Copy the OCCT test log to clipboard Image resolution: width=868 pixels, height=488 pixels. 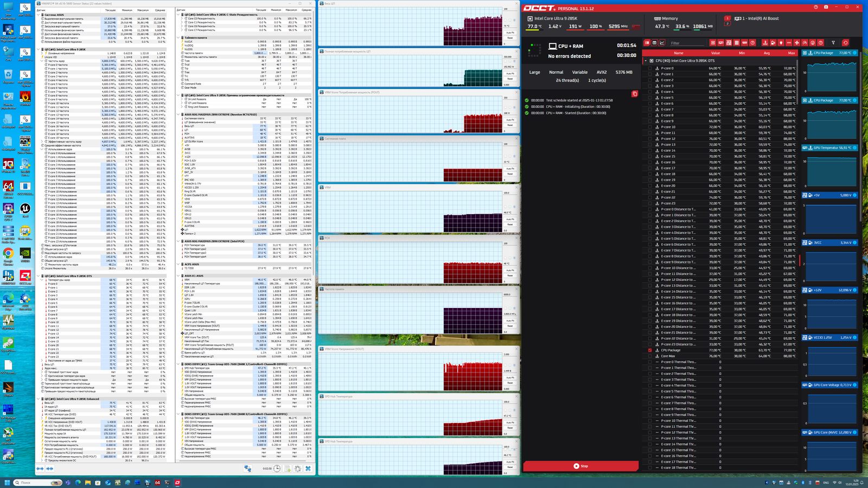pos(635,94)
